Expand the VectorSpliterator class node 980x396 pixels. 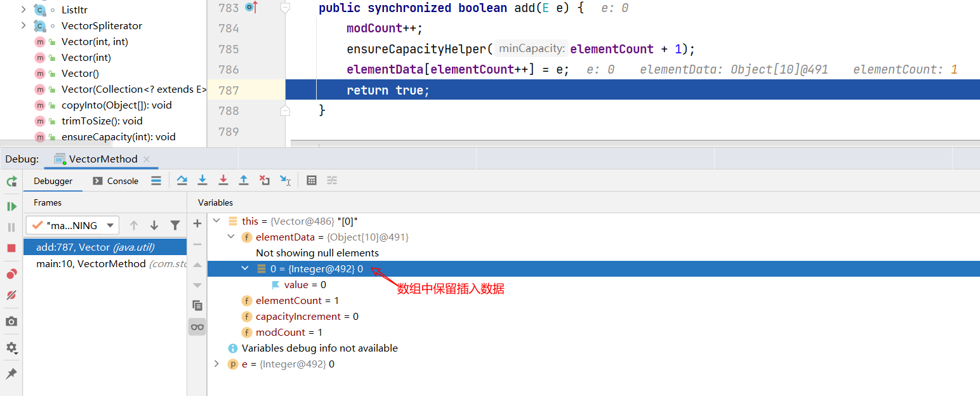23,25
